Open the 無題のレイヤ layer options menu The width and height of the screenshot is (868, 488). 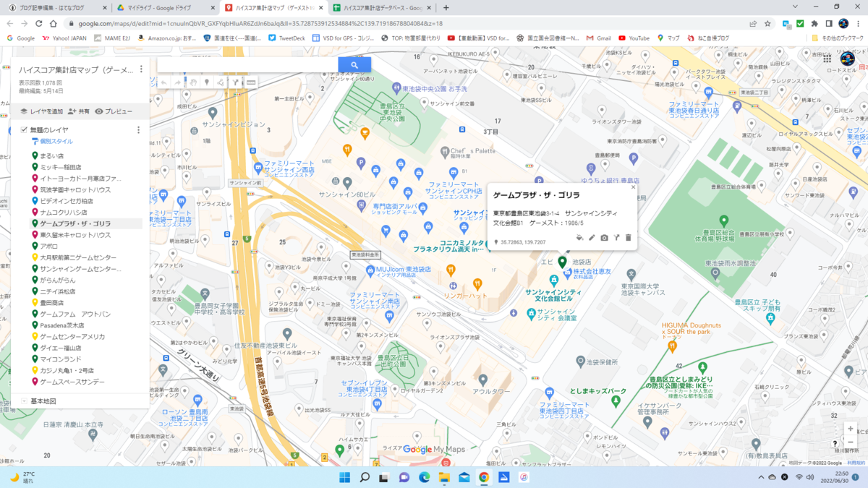[x=139, y=130]
